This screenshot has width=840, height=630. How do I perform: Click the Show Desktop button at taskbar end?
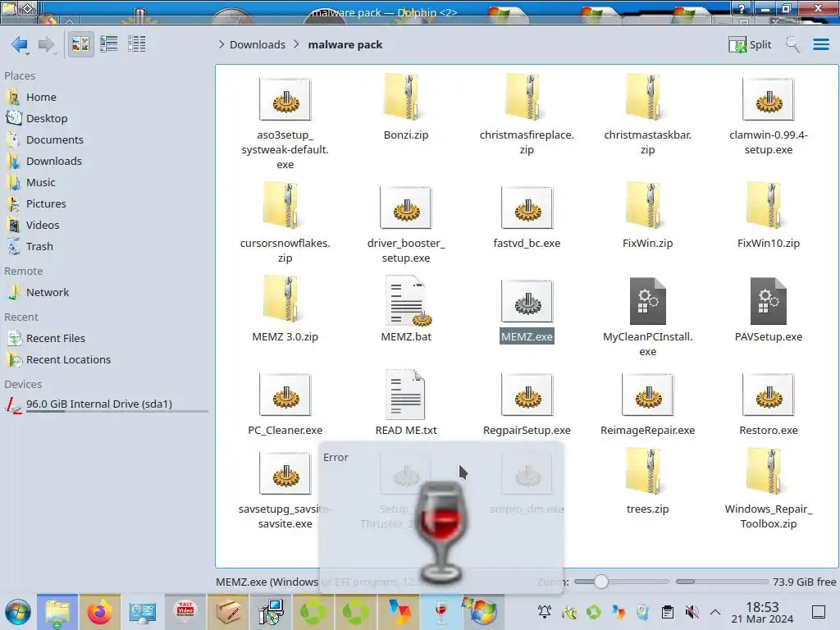(819, 612)
